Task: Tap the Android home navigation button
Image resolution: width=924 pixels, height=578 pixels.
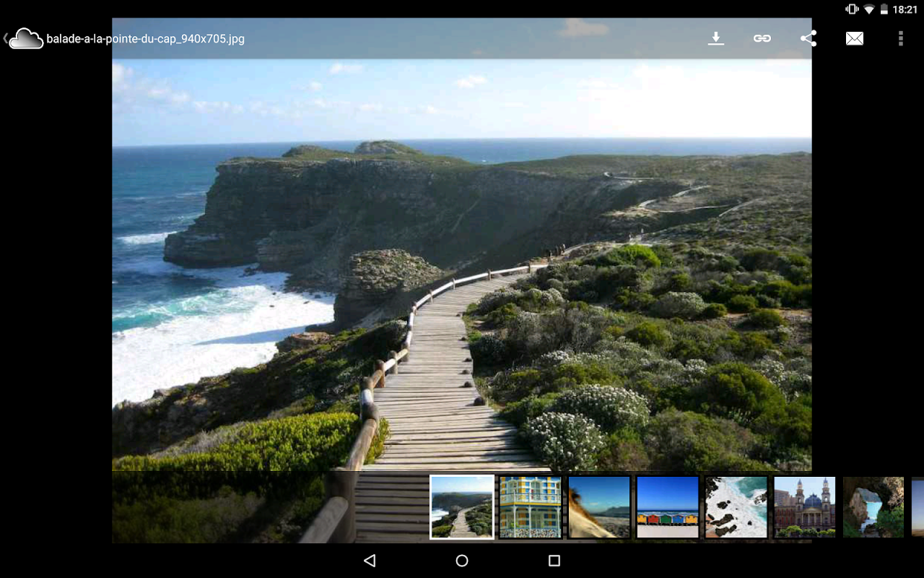Action: pyautogui.click(x=462, y=561)
